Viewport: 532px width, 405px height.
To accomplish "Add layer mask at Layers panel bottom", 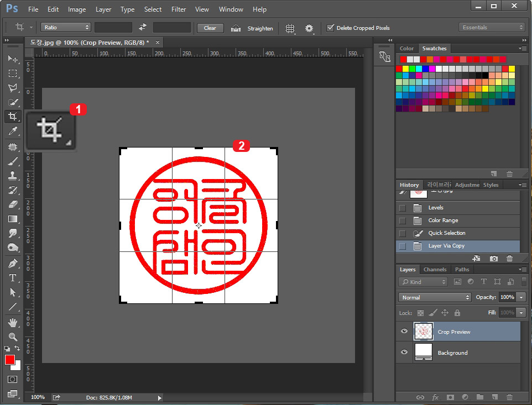I will coord(450,397).
